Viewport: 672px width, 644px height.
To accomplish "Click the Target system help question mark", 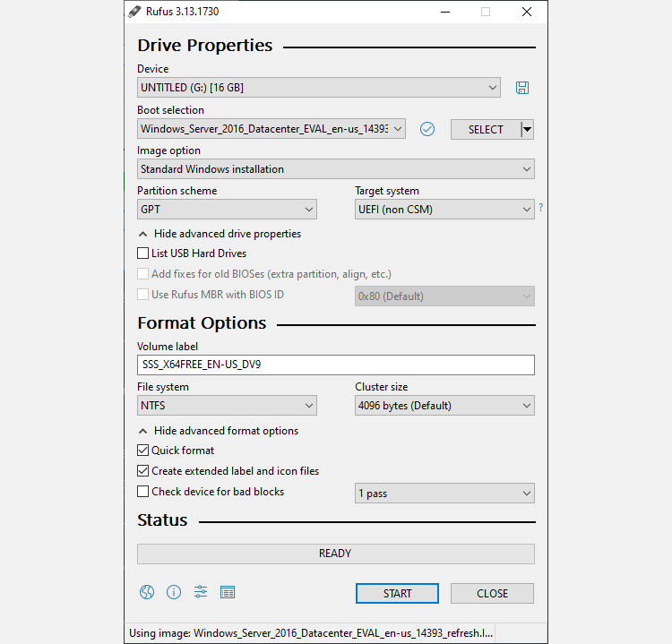I will pyautogui.click(x=540, y=208).
